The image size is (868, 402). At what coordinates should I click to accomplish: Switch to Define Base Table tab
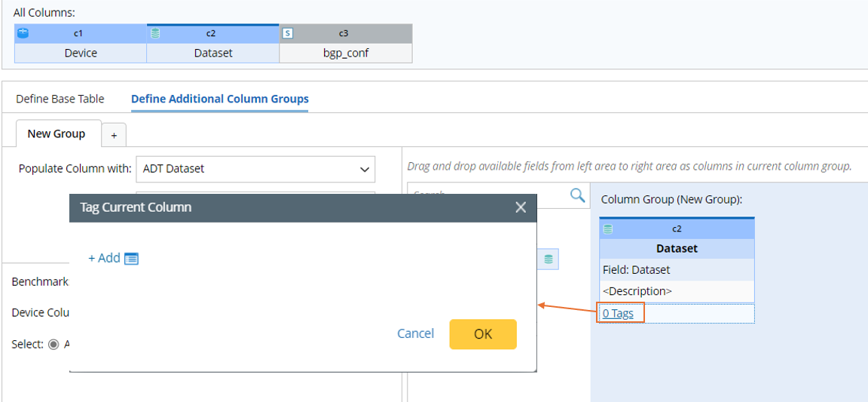pyautogui.click(x=60, y=99)
